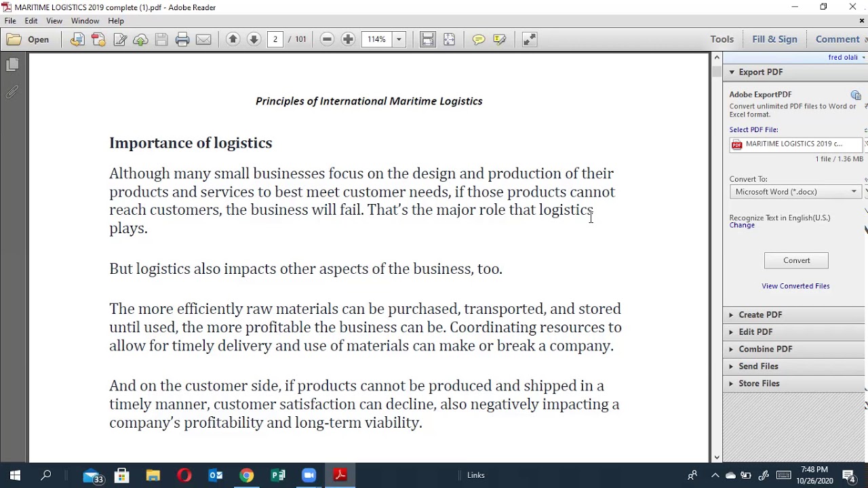Open Opera browser from the taskbar
The width and height of the screenshot is (868, 488).
click(184, 476)
